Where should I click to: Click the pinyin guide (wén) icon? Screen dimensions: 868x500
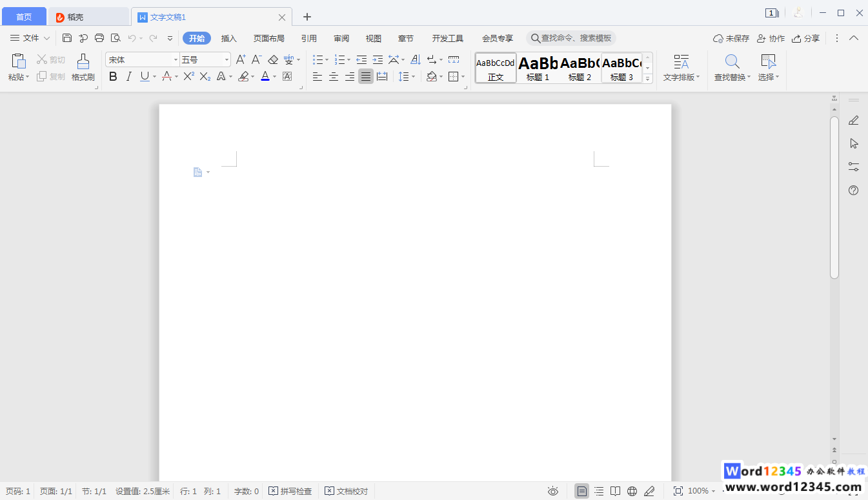[288, 59]
